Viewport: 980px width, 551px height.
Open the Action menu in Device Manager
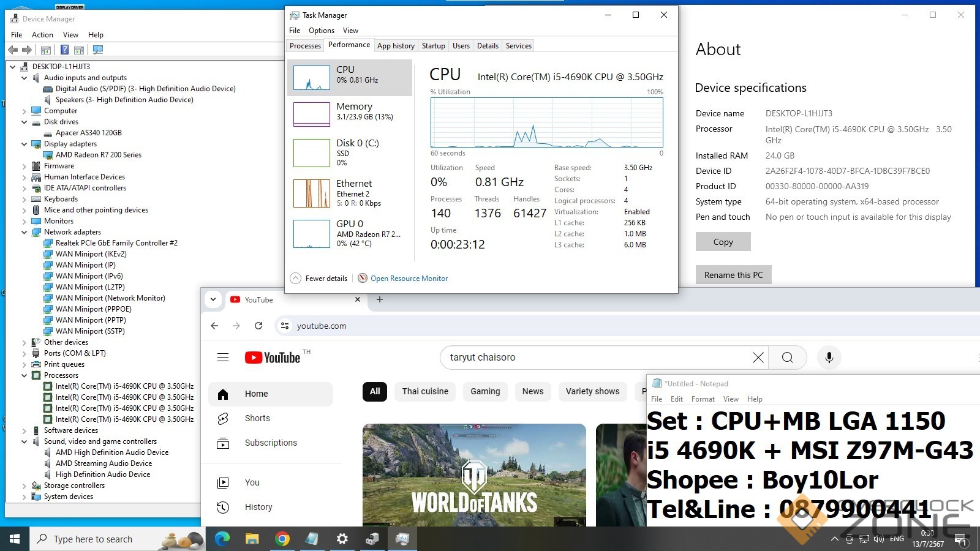(42, 35)
